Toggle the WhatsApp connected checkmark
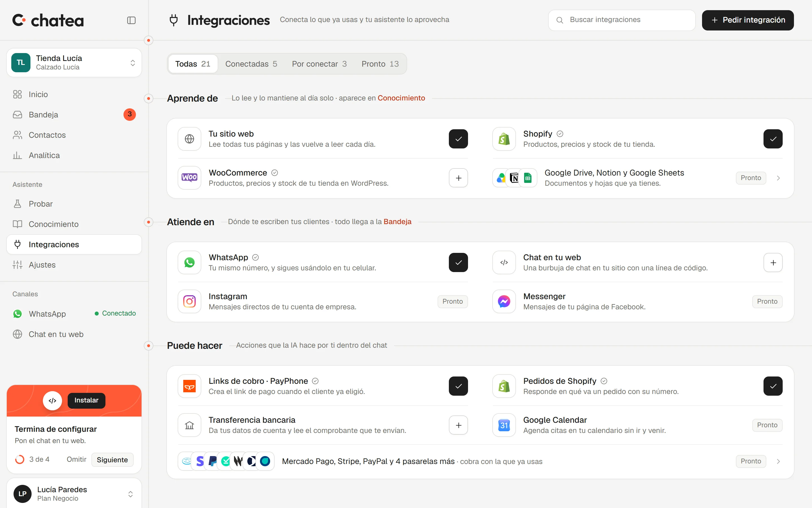Viewport: 812px width, 508px height. pyautogui.click(x=458, y=262)
